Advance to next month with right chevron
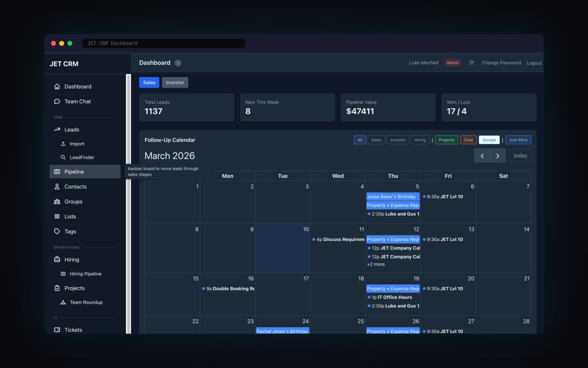This screenshot has height=368, width=588. click(498, 155)
